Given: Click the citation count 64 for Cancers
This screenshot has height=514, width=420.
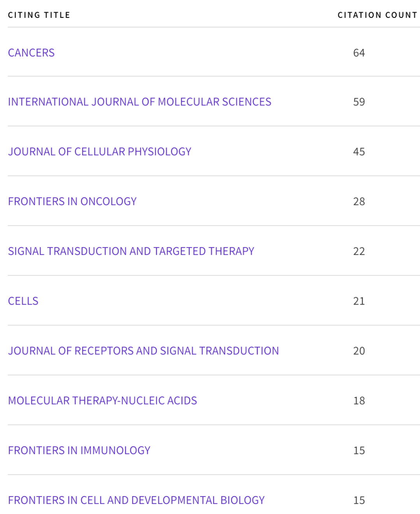Looking at the screenshot, I should (x=359, y=53).
